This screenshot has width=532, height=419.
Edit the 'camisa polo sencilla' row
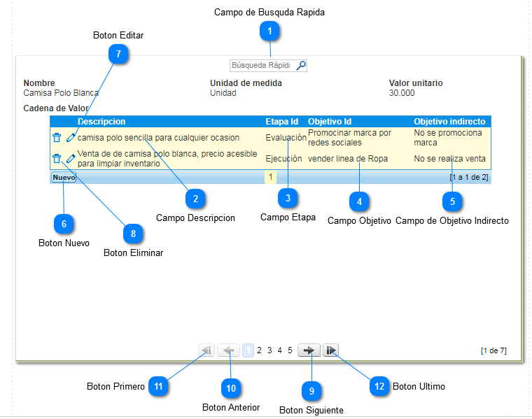(71, 138)
